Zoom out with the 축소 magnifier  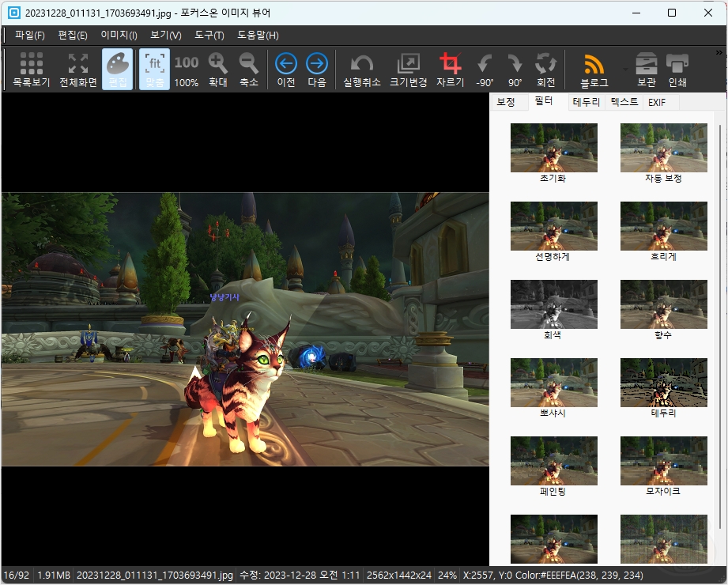[249, 70]
